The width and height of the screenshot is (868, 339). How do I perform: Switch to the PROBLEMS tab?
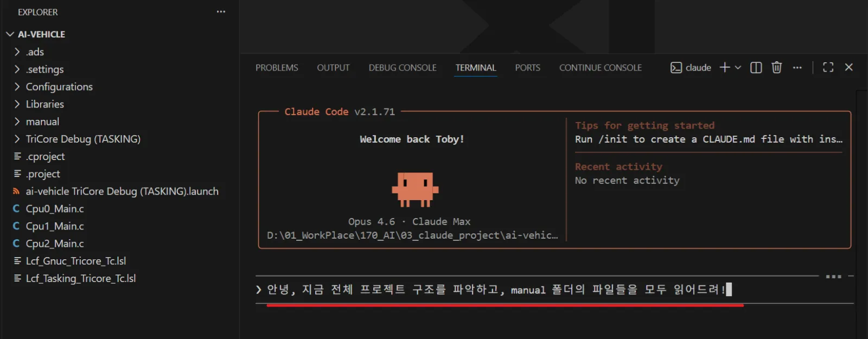(x=277, y=68)
